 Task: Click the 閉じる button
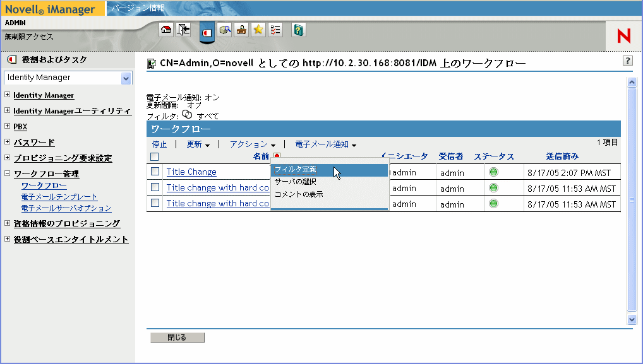(177, 338)
